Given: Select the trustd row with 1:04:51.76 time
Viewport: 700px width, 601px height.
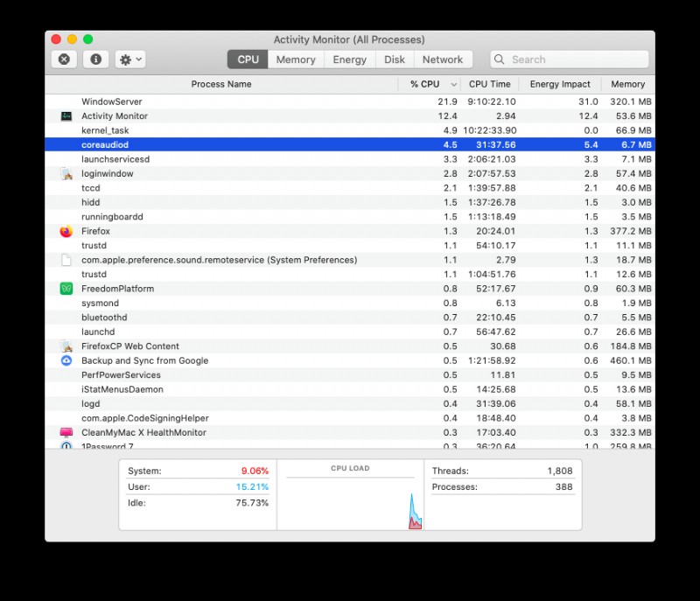Looking at the screenshot, I should tap(350, 275).
